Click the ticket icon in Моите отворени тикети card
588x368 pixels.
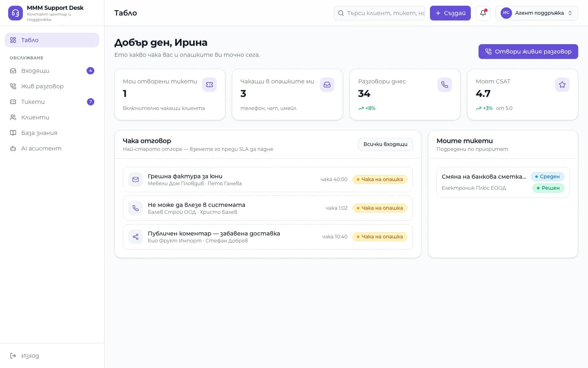(x=209, y=85)
